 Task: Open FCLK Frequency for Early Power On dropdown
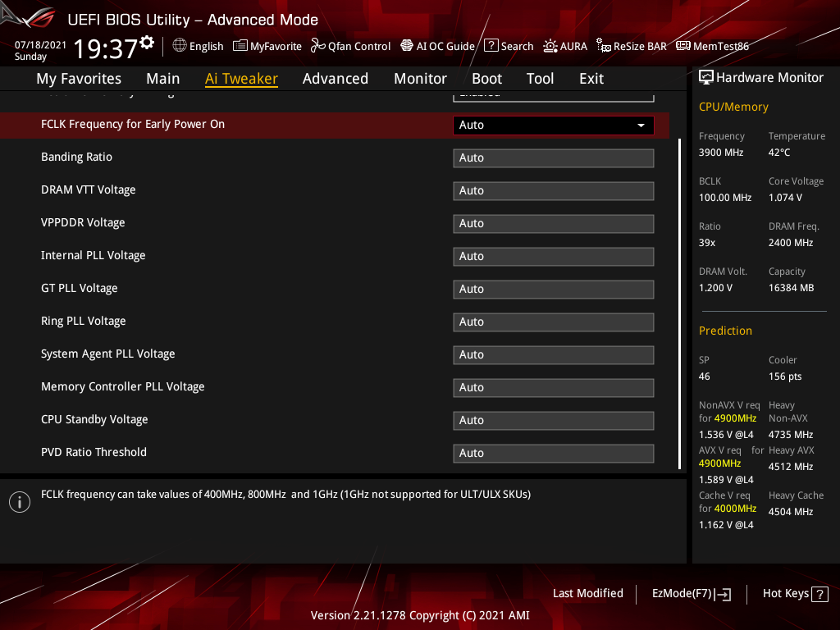click(553, 125)
